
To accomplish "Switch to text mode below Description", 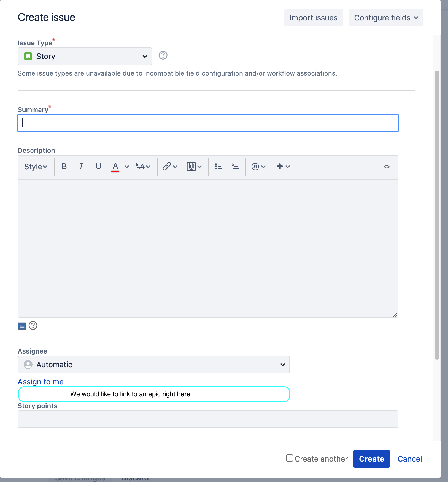I will pyautogui.click(x=22, y=326).
